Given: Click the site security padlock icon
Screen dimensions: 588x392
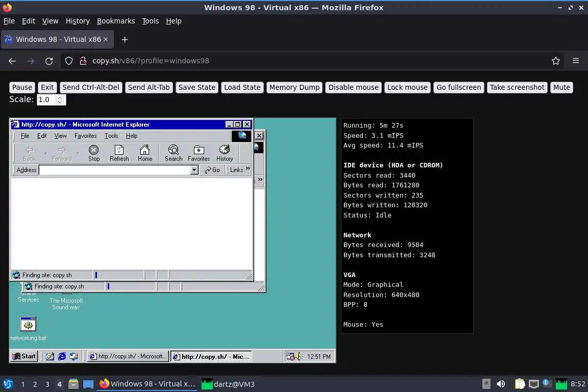Looking at the screenshot, I should point(83,61).
